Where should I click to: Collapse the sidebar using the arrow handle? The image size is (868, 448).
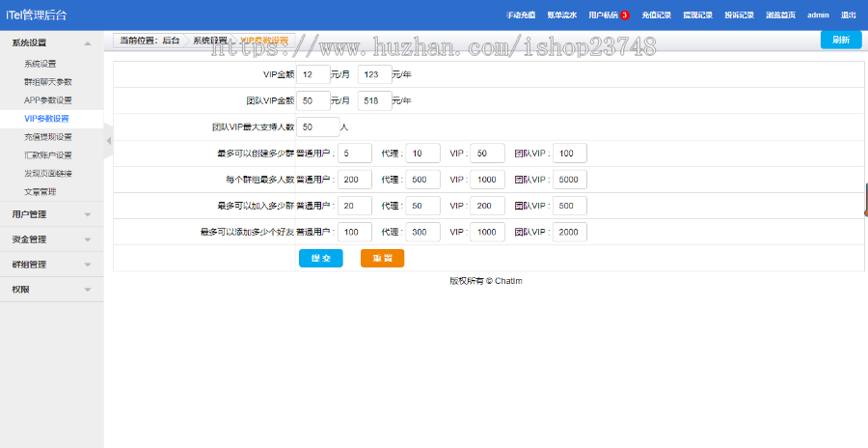pos(108,140)
